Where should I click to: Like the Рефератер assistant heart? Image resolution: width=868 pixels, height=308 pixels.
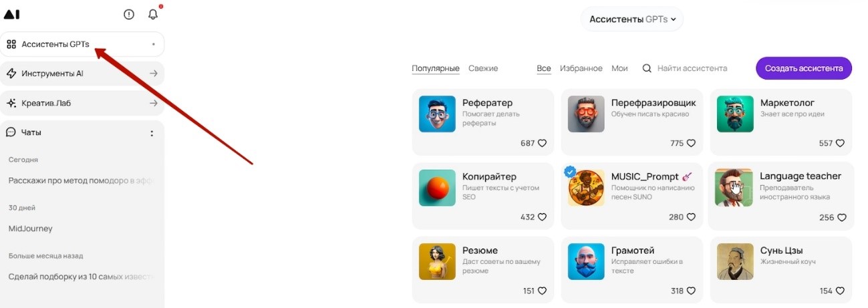(x=543, y=143)
